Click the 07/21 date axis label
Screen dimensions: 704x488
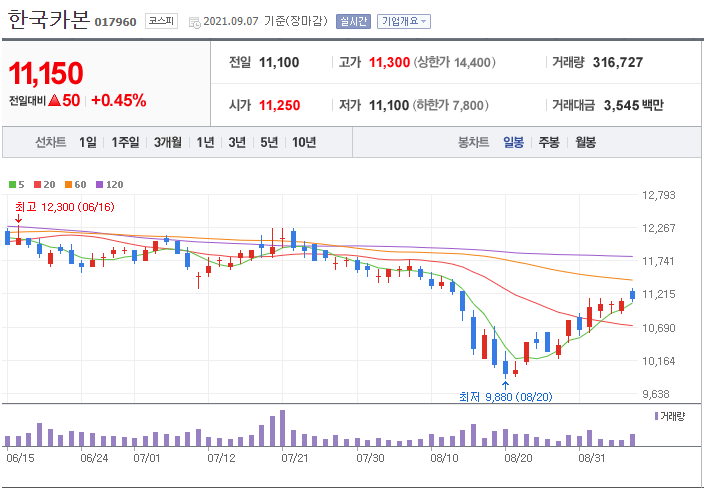295,458
